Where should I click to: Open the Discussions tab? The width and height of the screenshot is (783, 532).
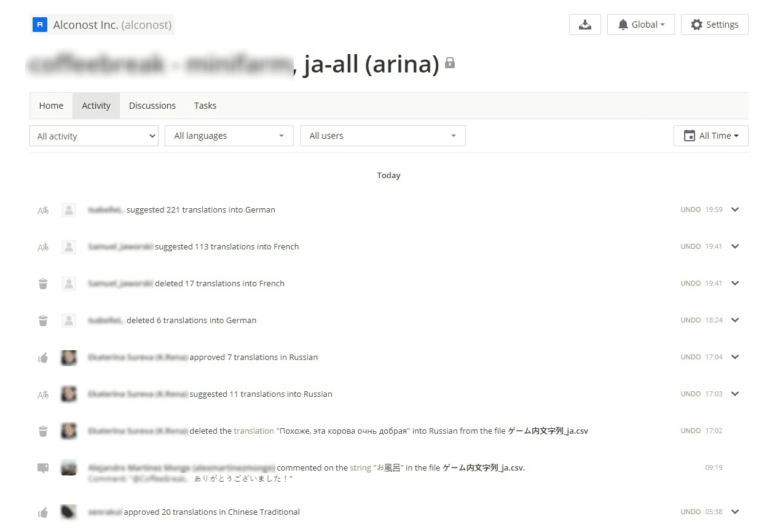point(152,106)
